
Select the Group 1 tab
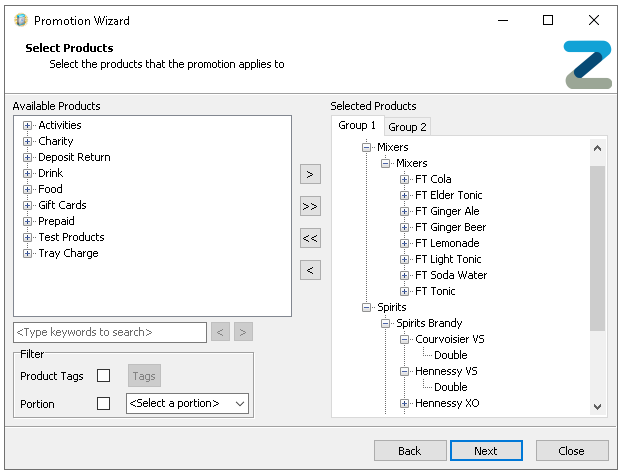point(357,126)
